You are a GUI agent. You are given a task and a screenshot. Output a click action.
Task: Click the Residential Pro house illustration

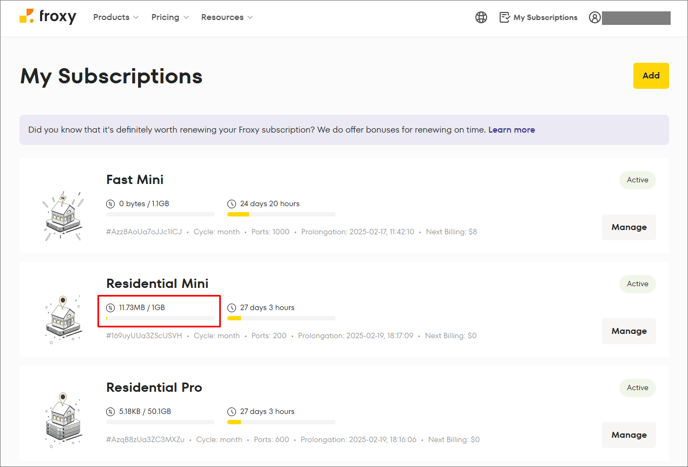pos(63,420)
